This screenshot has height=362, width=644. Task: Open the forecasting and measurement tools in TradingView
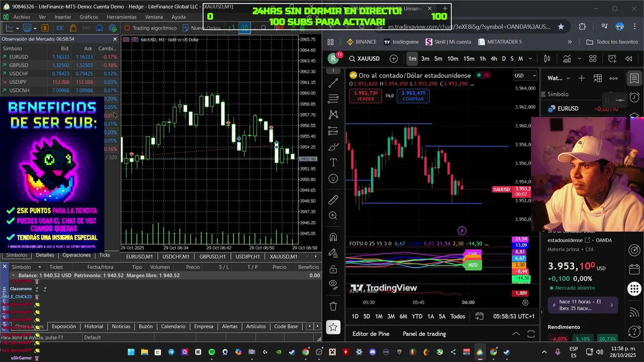point(333,131)
